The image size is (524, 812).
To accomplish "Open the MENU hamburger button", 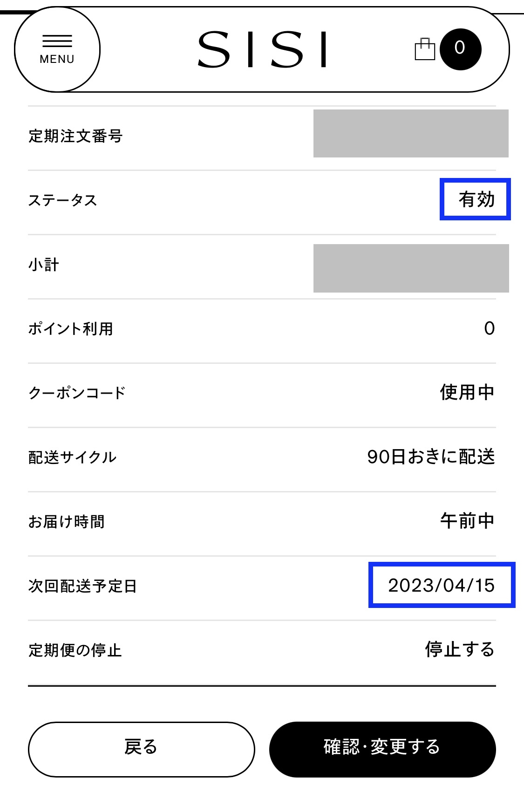I will click(x=57, y=49).
